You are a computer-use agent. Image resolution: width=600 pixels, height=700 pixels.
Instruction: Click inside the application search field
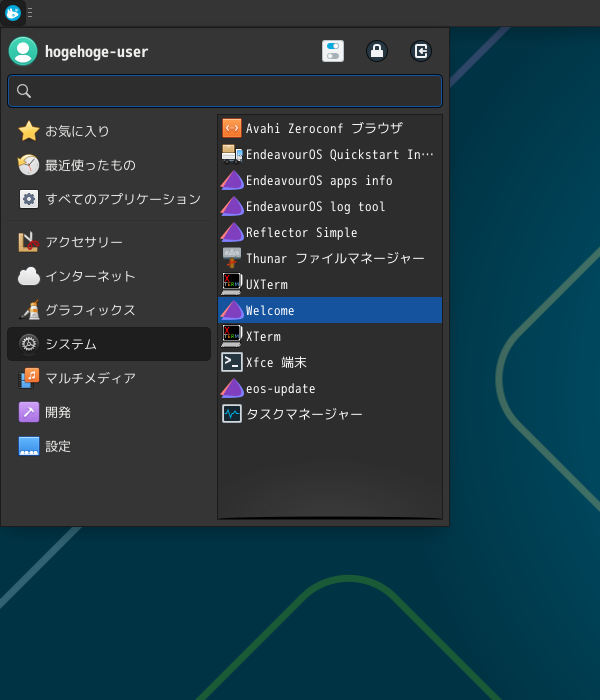[x=225, y=91]
